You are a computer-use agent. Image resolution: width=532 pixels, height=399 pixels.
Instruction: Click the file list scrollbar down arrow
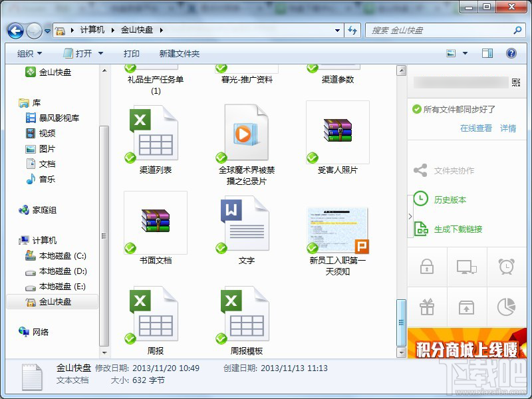(x=401, y=352)
